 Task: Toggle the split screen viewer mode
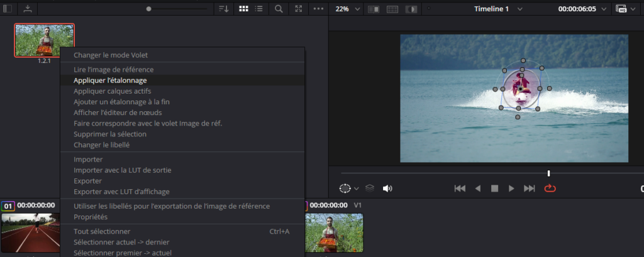tap(392, 9)
